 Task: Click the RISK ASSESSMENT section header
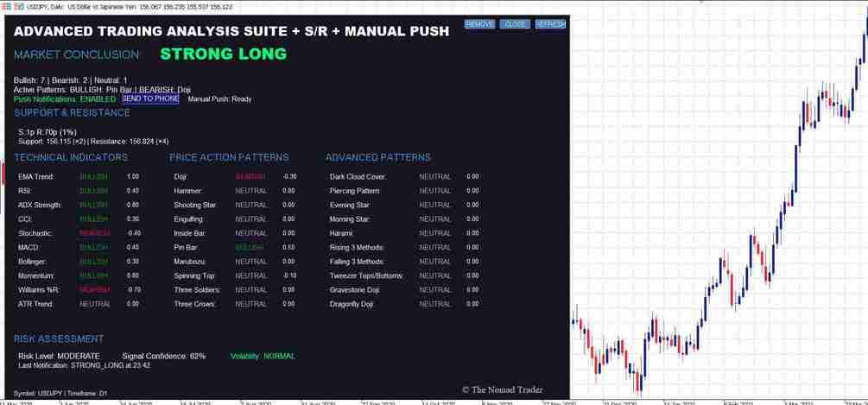tap(59, 339)
